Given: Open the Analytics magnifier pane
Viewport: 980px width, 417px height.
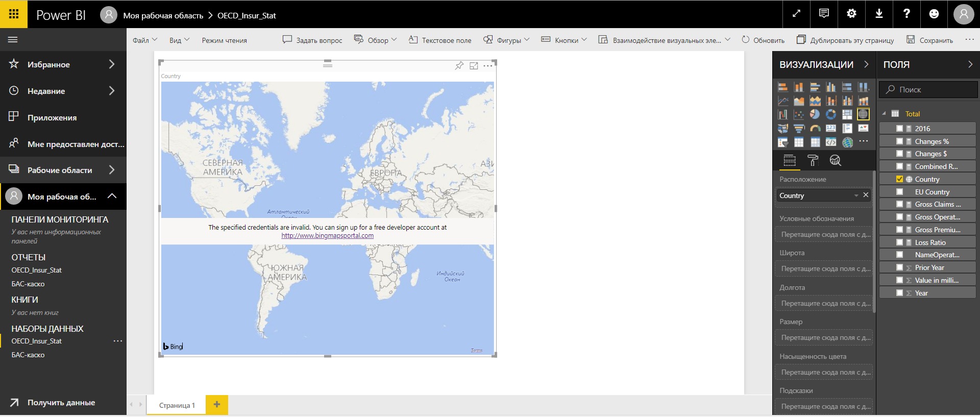Looking at the screenshot, I should (835, 161).
